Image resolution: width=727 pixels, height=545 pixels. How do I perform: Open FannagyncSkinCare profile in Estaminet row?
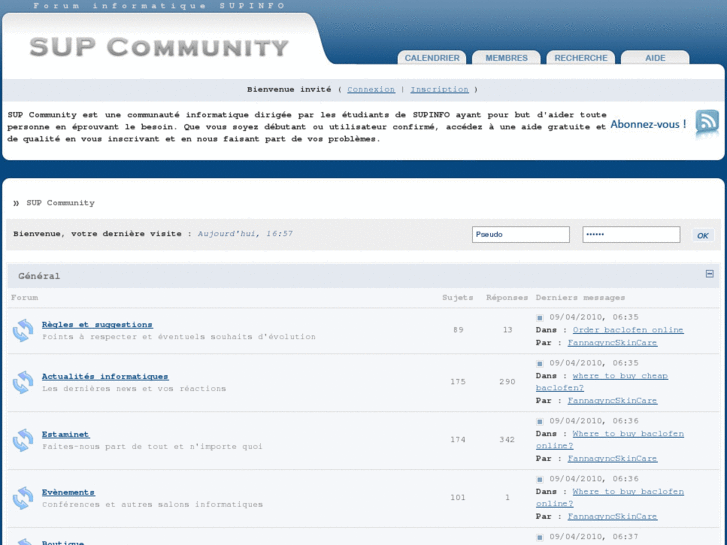[612, 459]
